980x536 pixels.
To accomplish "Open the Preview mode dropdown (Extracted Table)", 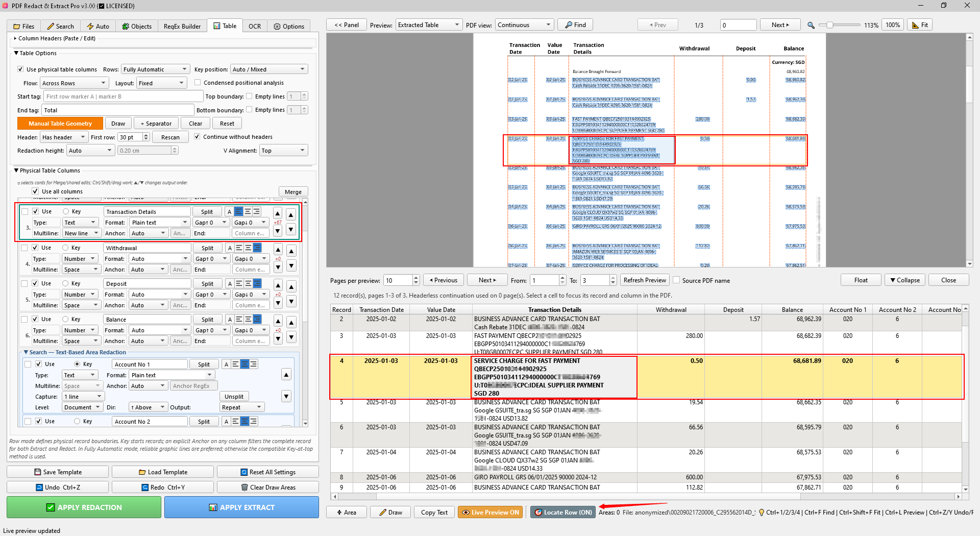I will 429,25.
